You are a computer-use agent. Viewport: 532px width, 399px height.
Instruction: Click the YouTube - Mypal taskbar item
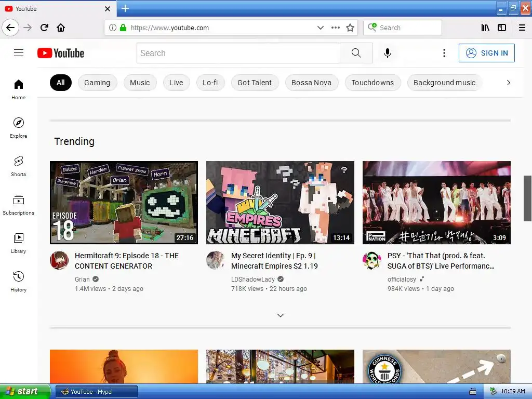click(x=96, y=392)
